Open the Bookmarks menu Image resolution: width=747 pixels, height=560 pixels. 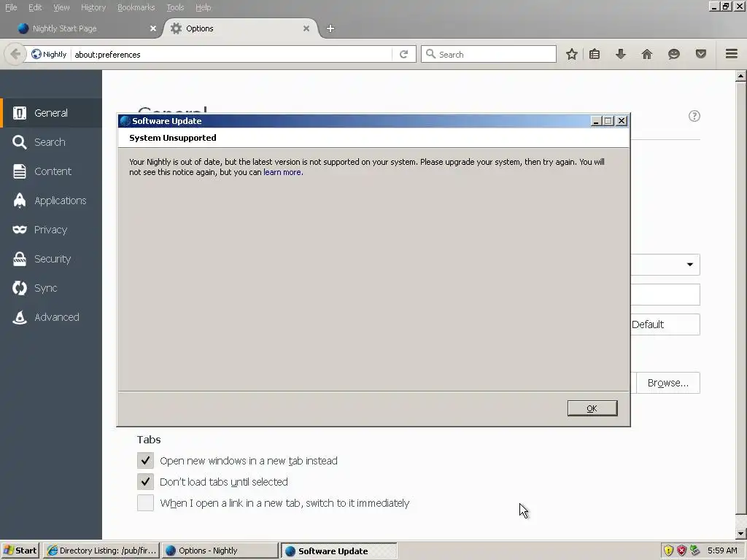pos(136,7)
